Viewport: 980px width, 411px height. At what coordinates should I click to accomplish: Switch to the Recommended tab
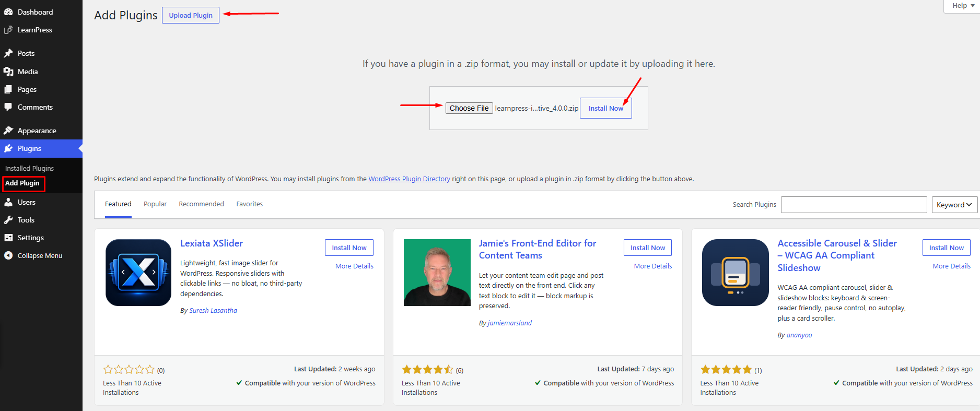pos(201,204)
